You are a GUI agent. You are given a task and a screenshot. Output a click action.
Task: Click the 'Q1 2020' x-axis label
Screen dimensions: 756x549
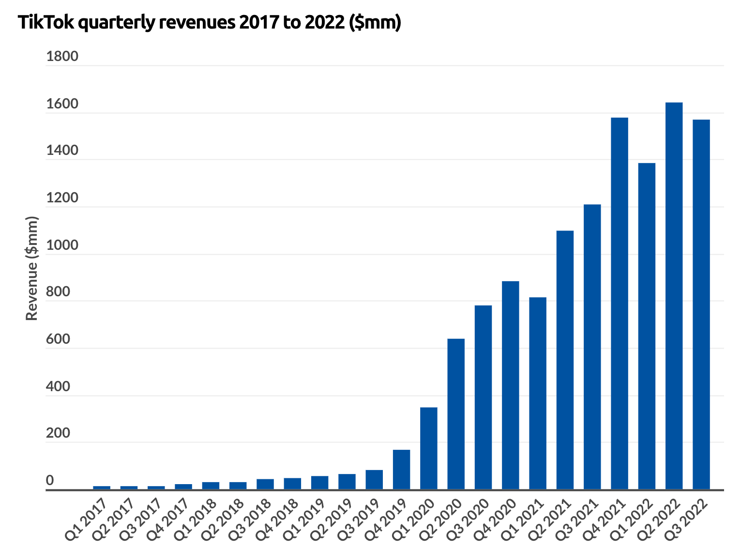coord(414,520)
